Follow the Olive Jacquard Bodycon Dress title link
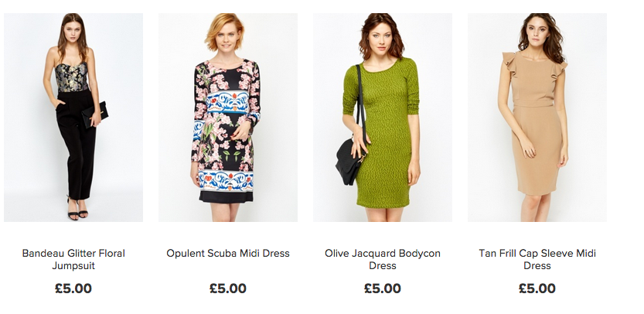Image resolution: width=644 pixels, height=314 pixels. pyautogui.click(x=383, y=259)
